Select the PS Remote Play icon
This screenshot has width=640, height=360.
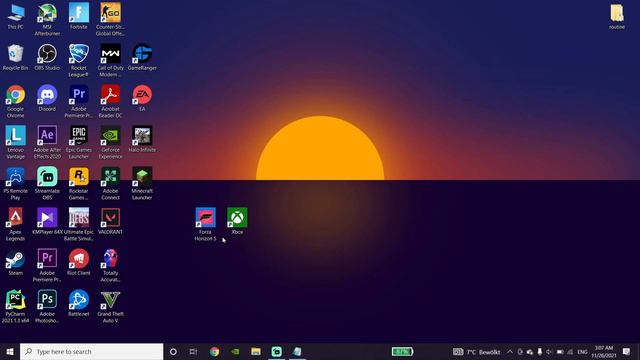pos(16,184)
